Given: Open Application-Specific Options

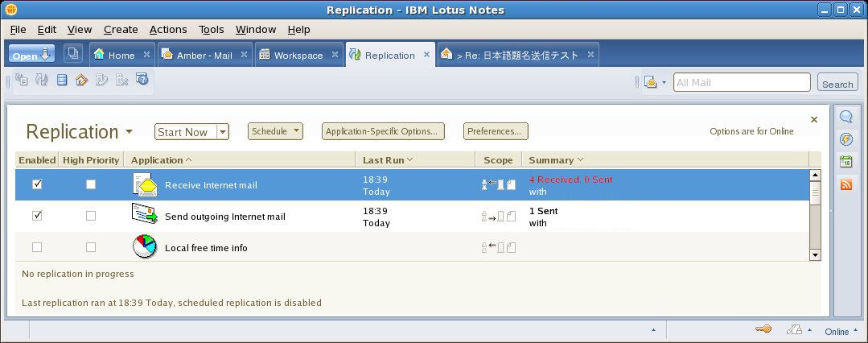Looking at the screenshot, I should (383, 131).
